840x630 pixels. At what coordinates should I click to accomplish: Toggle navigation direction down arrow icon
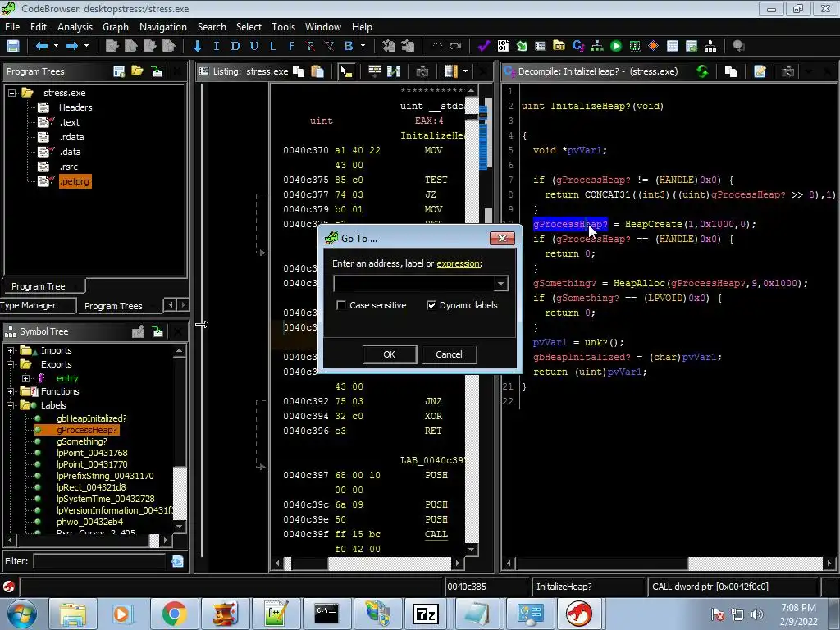tap(198, 46)
